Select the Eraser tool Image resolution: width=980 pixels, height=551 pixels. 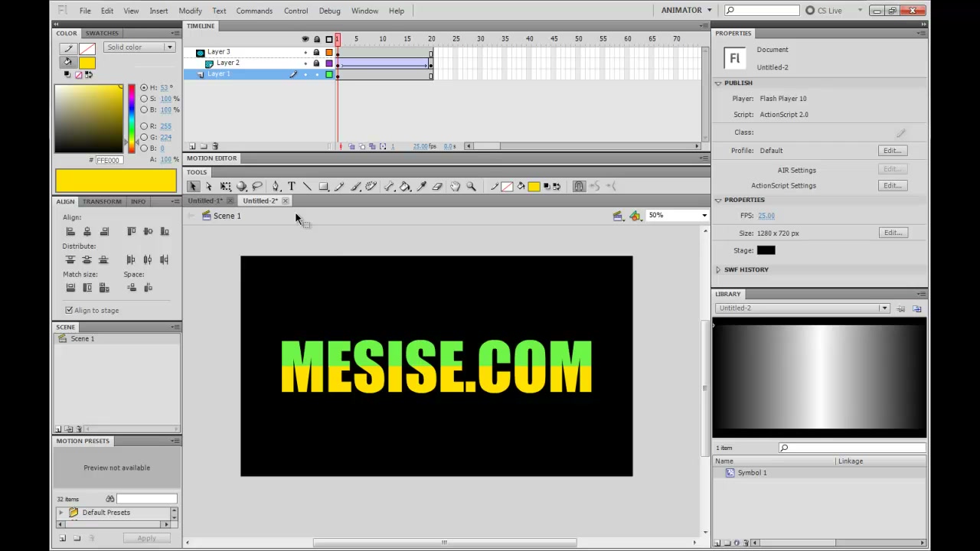coord(437,186)
